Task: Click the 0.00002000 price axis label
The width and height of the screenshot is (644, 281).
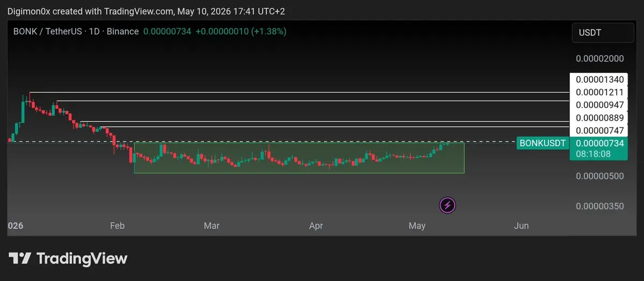Action: (x=599, y=59)
